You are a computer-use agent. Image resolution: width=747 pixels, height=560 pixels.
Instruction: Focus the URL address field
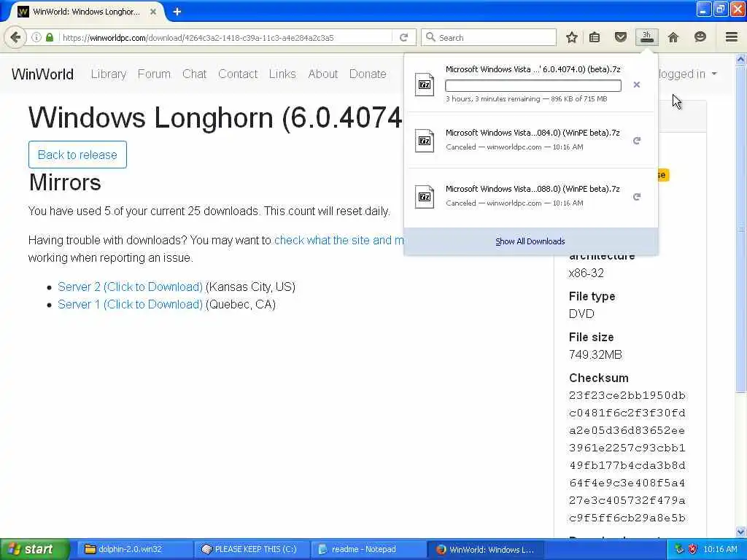pos(226,37)
